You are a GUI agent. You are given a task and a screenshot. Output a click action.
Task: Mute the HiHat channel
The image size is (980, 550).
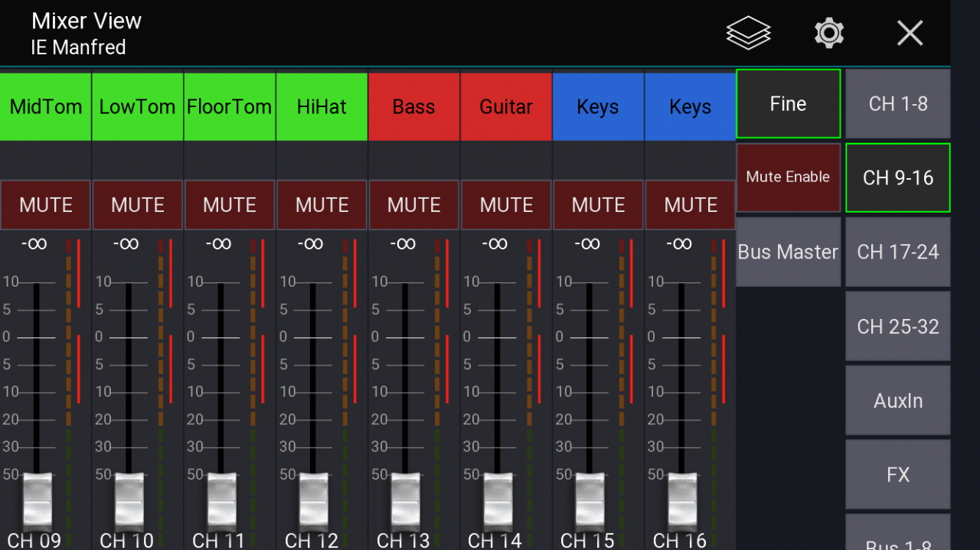click(322, 205)
